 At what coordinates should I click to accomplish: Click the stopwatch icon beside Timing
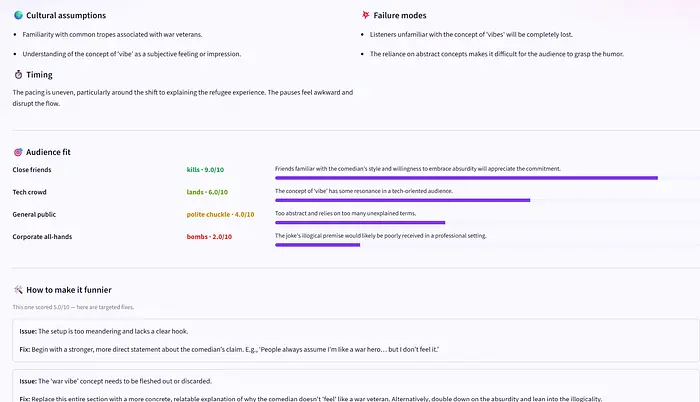click(x=18, y=75)
